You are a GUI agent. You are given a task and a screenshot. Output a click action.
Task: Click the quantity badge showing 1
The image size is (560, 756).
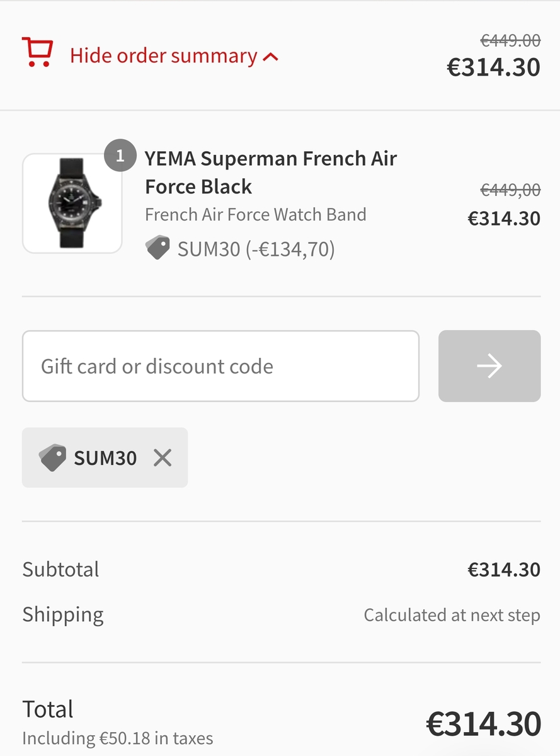(120, 155)
